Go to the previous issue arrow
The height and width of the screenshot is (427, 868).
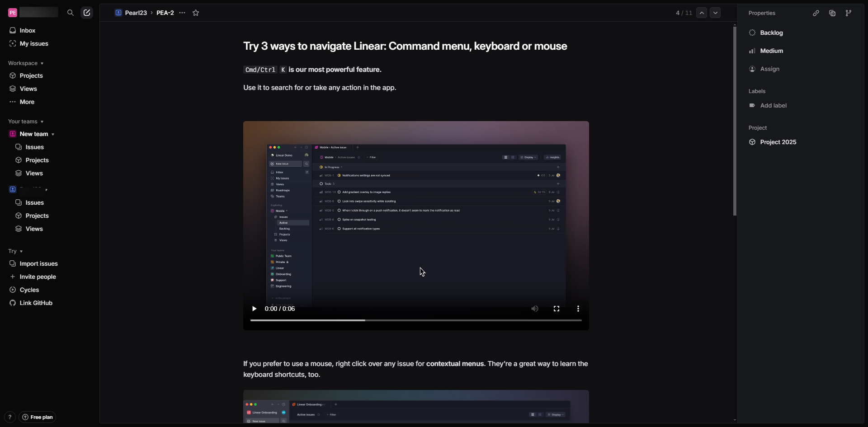[702, 13]
